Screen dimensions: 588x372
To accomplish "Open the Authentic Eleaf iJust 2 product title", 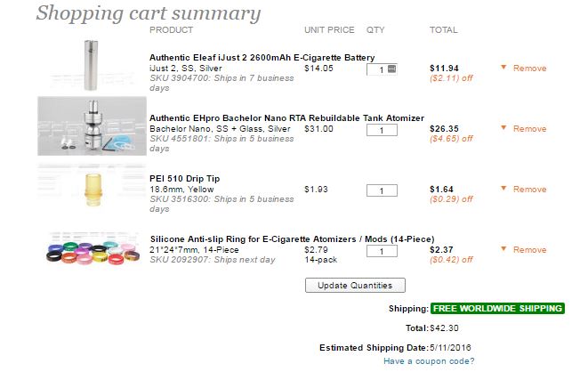I will [x=262, y=58].
